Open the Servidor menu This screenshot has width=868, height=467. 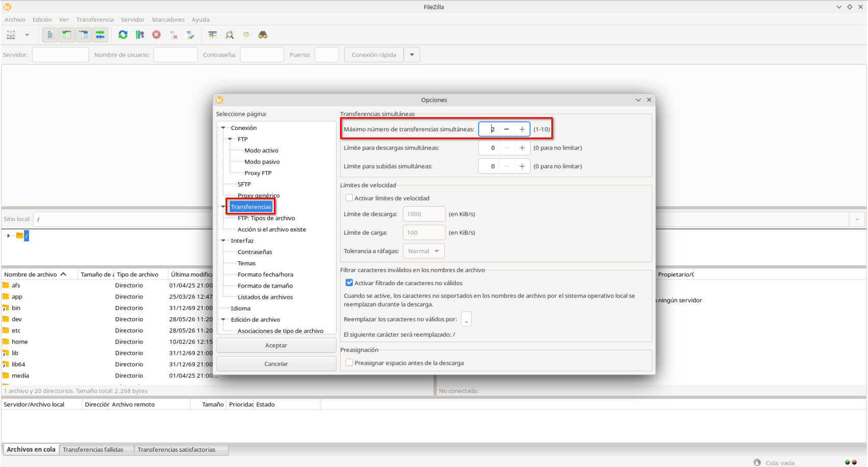point(133,20)
